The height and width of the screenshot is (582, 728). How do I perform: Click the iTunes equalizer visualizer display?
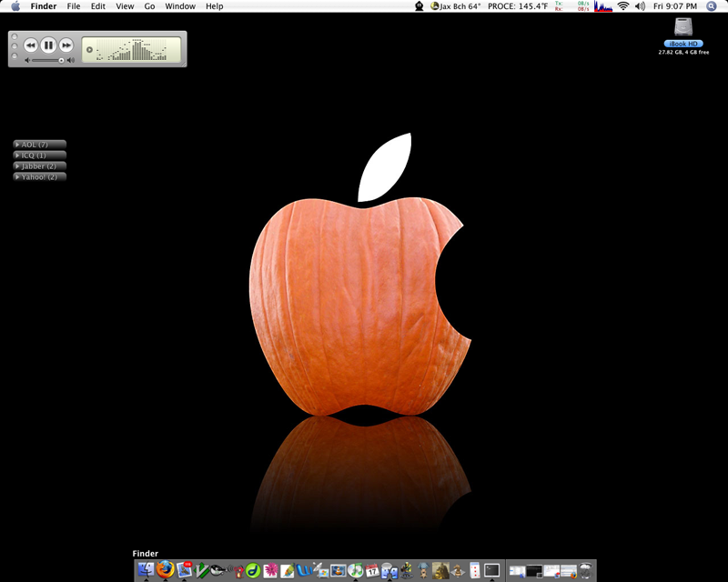coord(131,50)
